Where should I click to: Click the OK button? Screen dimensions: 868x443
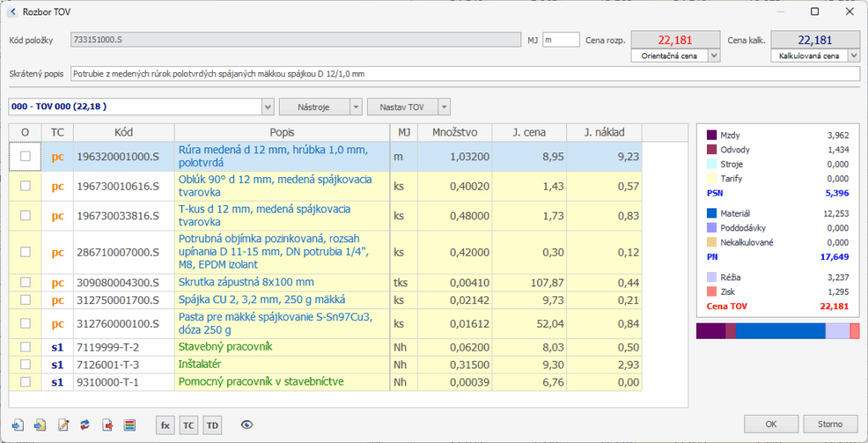click(770, 424)
